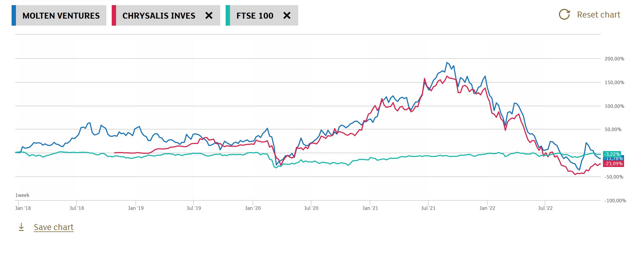The width and height of the screenshot is (644, 253).
Task: Click the Jan '20 date axis marker
Action: point(253,208)
